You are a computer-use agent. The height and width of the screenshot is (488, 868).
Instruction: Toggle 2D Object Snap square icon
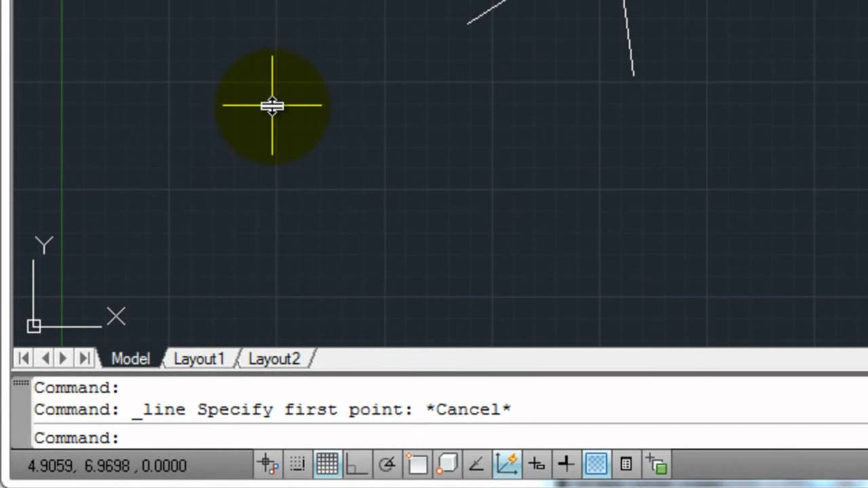point(416,464)
